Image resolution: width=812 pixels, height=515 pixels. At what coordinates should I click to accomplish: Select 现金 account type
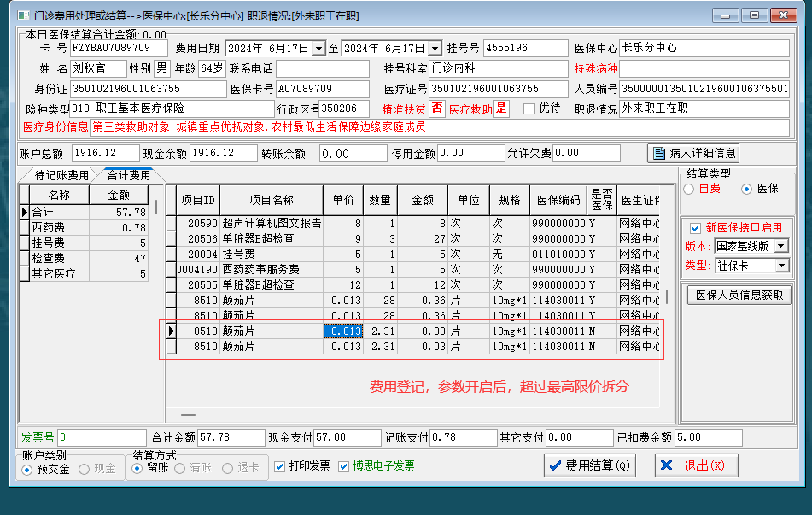(84, 470)
